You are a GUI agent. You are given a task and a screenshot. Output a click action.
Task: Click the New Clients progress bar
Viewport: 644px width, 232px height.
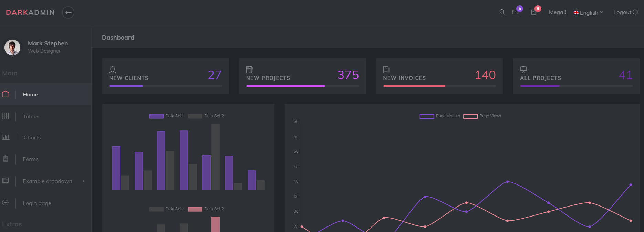point(166,86)
